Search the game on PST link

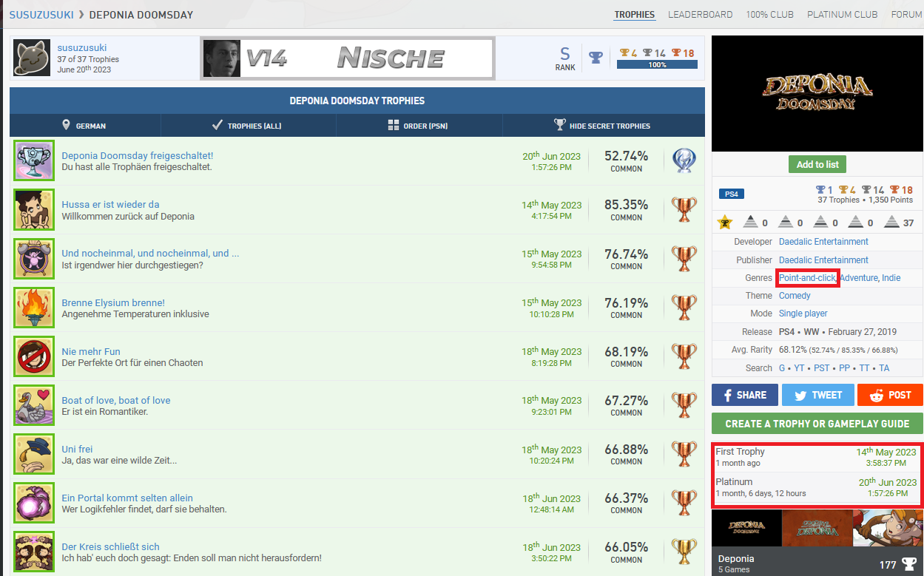click(821, 367)
